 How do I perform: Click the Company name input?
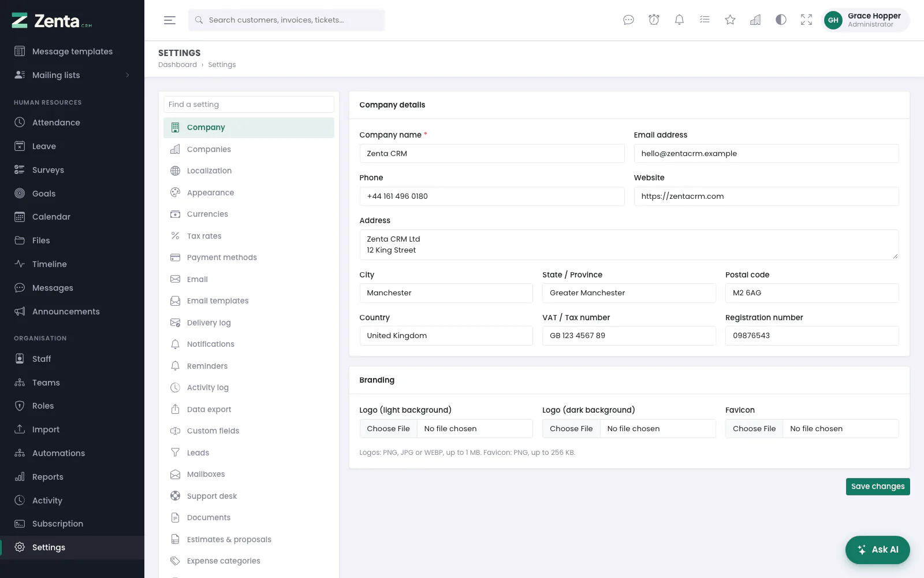pyautogui.click(x=492, y=154)
